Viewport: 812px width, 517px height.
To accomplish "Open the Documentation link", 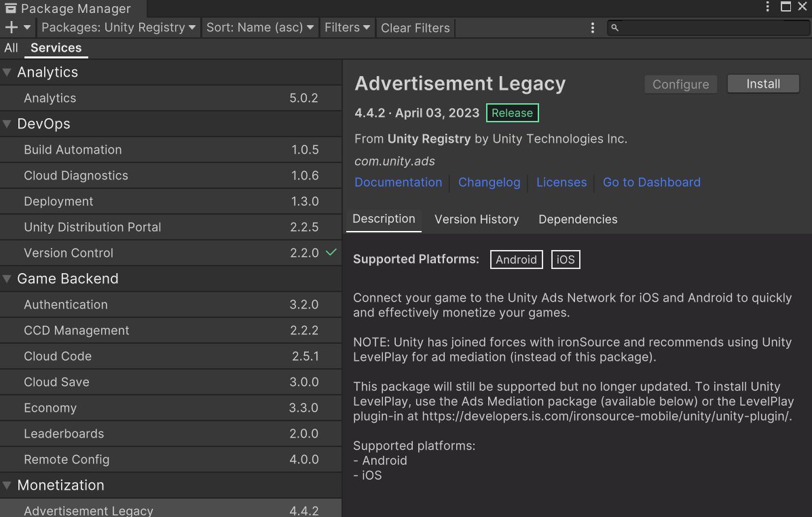I will 399,182.
